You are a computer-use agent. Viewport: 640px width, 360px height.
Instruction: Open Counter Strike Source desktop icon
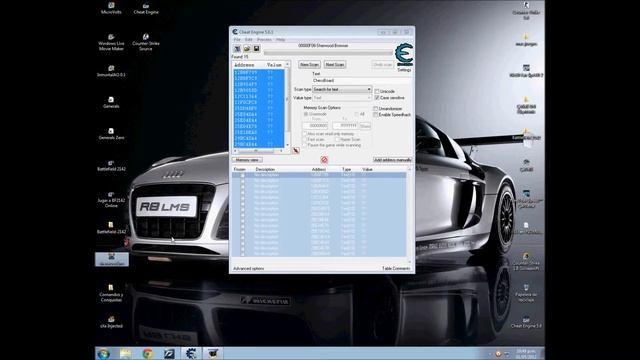146,42
